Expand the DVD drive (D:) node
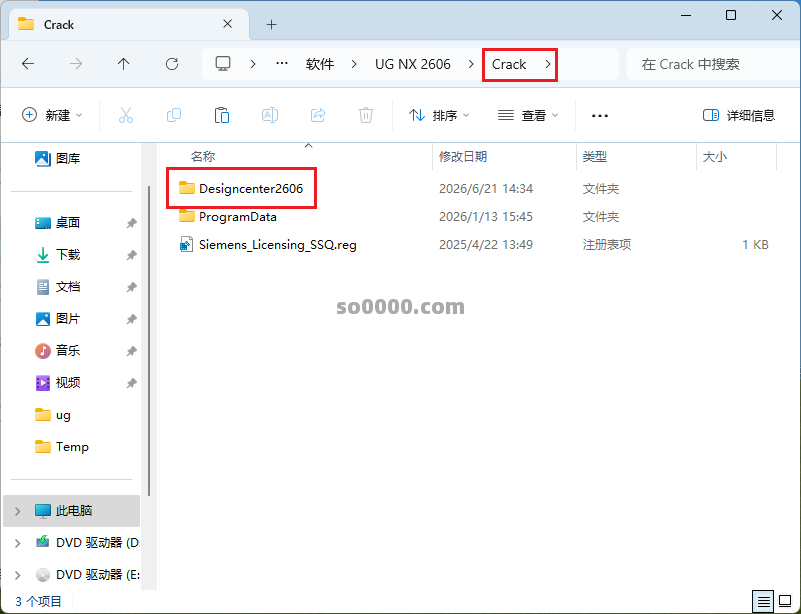The height and width of the screenshot is (614, 801). point(17,543)
